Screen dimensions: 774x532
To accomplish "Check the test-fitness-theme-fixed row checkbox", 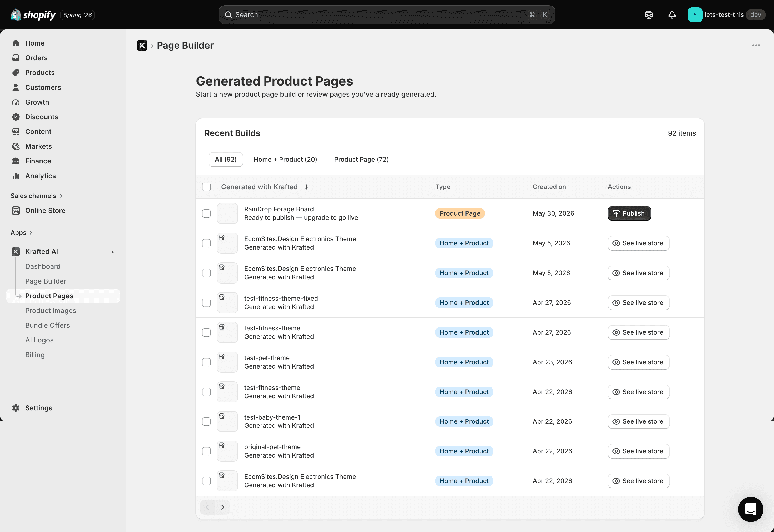I will (206, 303).
